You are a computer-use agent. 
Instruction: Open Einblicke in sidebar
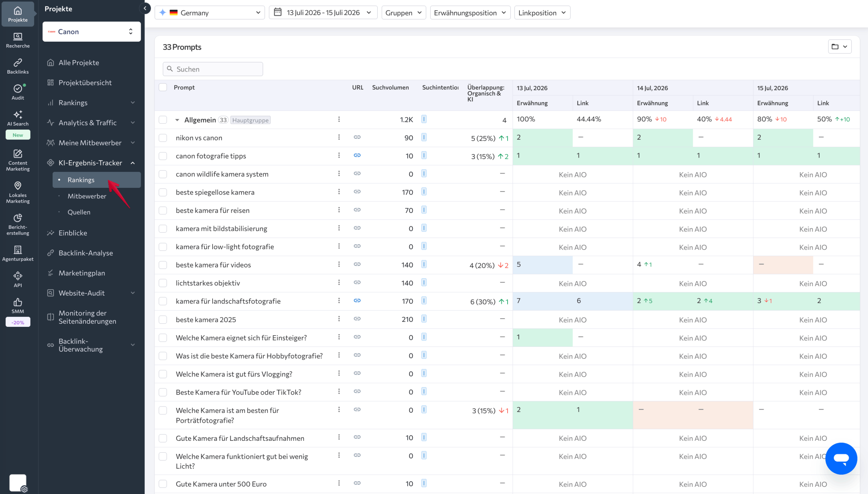coord(73,233)
